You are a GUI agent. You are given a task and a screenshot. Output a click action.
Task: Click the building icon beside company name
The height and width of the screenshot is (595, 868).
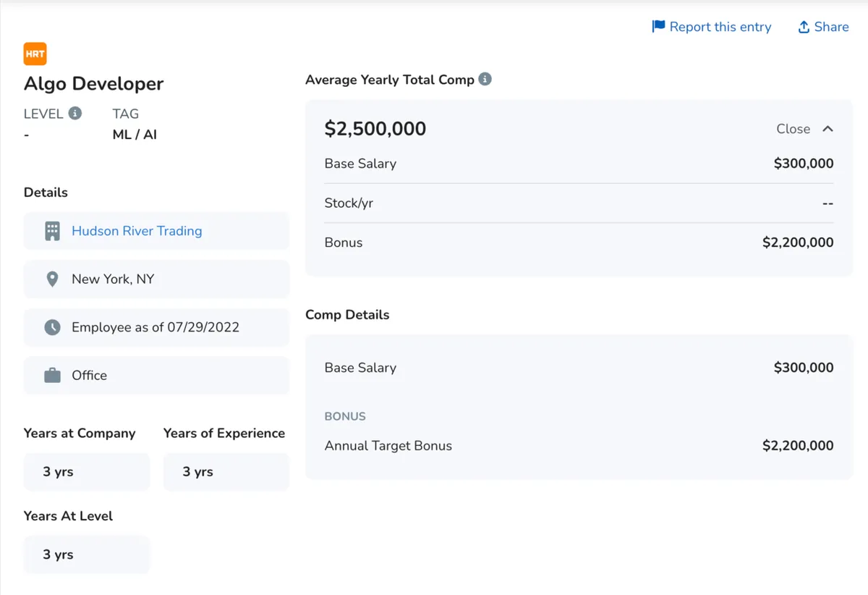click(x=52, y=231)
